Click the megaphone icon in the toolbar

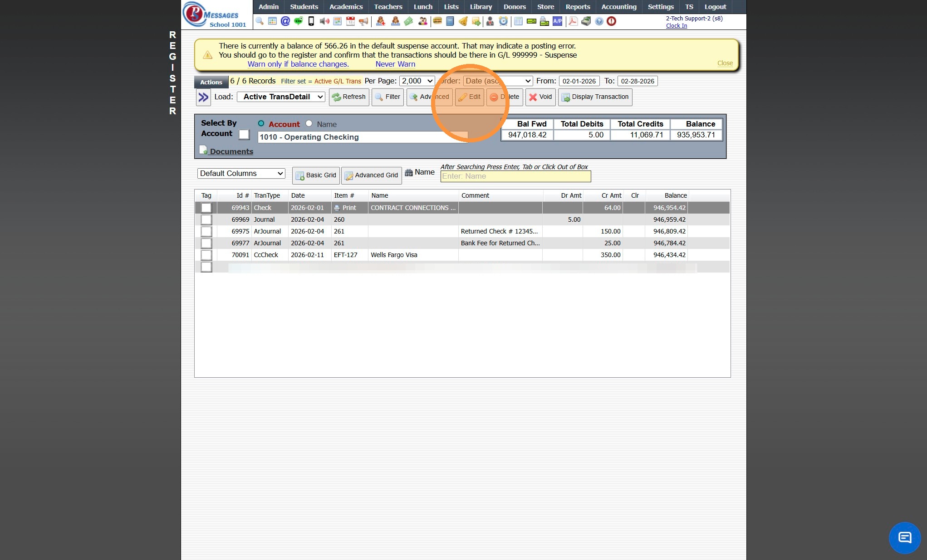[363, 21]
